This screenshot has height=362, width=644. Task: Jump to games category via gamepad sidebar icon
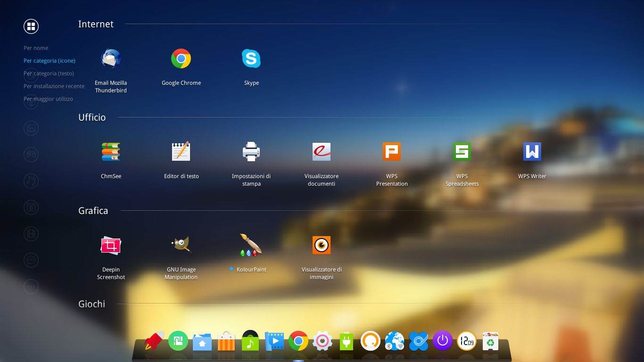[x=31, y=155]
